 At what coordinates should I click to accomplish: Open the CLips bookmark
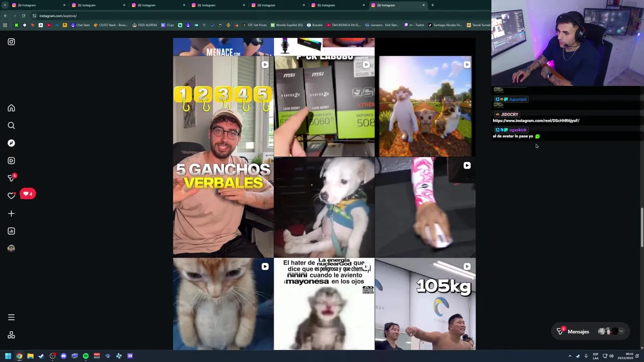[x=168, y=25]
